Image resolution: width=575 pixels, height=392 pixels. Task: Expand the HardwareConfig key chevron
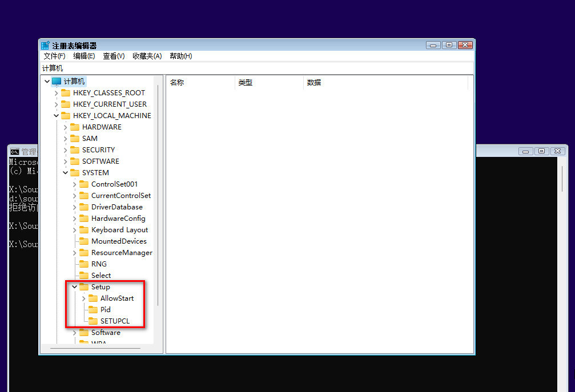74,219
